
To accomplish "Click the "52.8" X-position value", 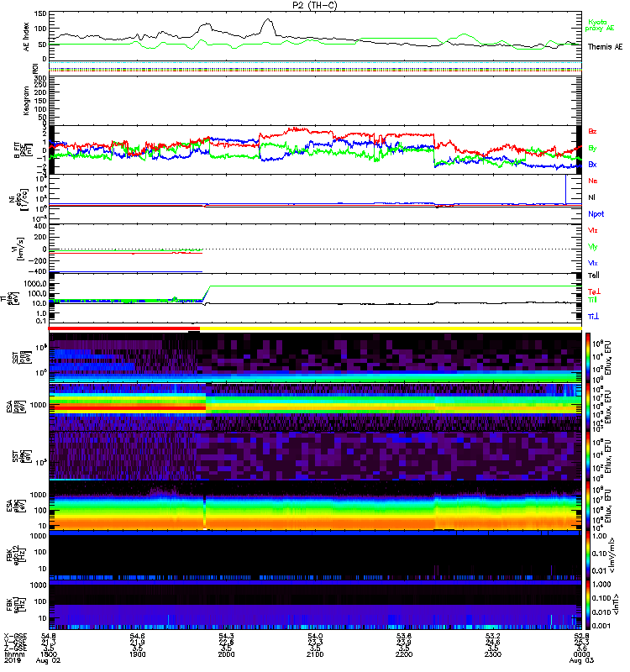I will [x=581, y=636].
